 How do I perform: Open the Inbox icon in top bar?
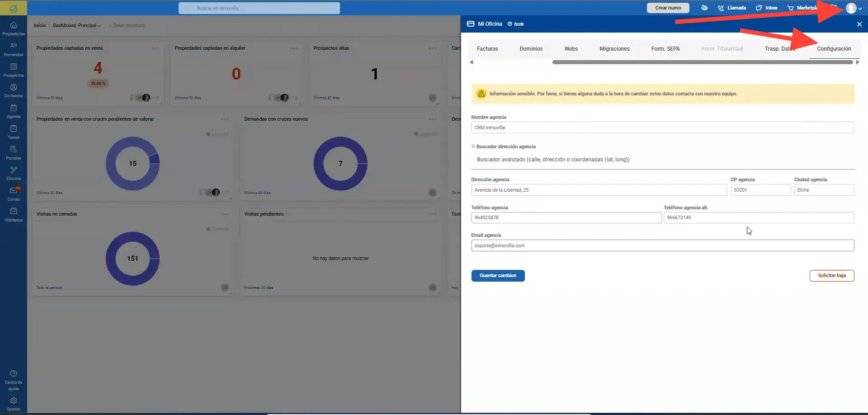[759, 8]
